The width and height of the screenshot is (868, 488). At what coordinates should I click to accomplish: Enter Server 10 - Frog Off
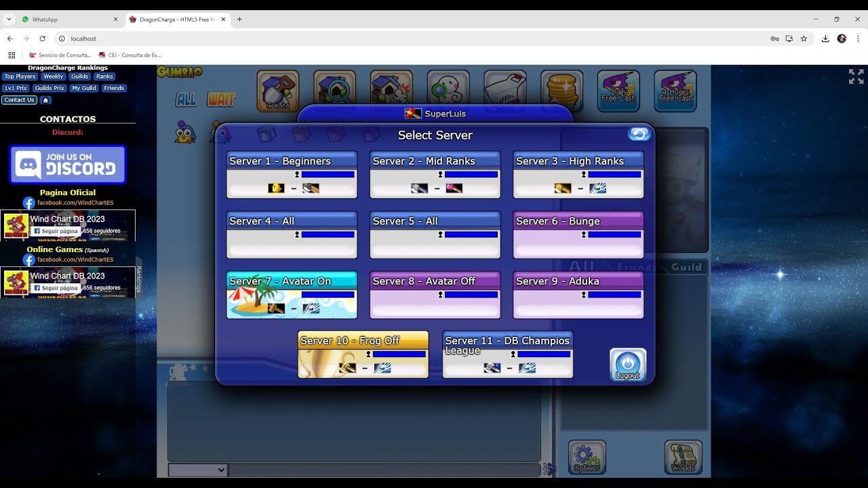363,354
